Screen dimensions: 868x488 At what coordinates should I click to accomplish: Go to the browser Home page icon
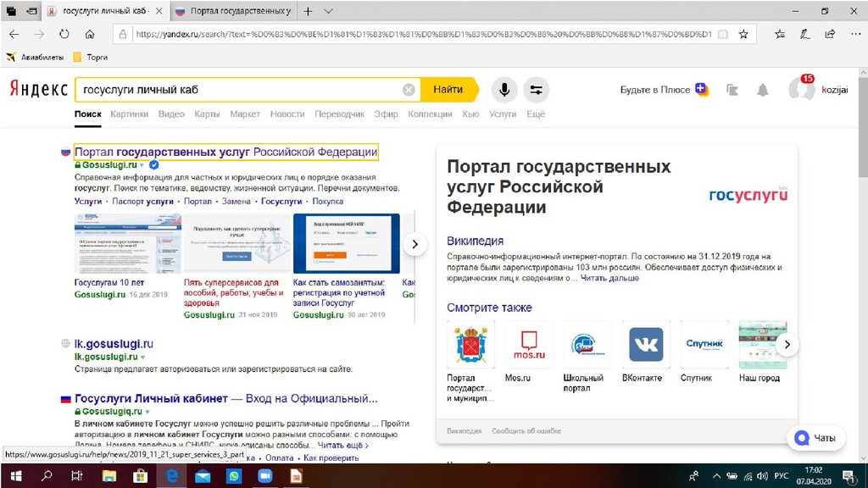click(x=90, y=34)
